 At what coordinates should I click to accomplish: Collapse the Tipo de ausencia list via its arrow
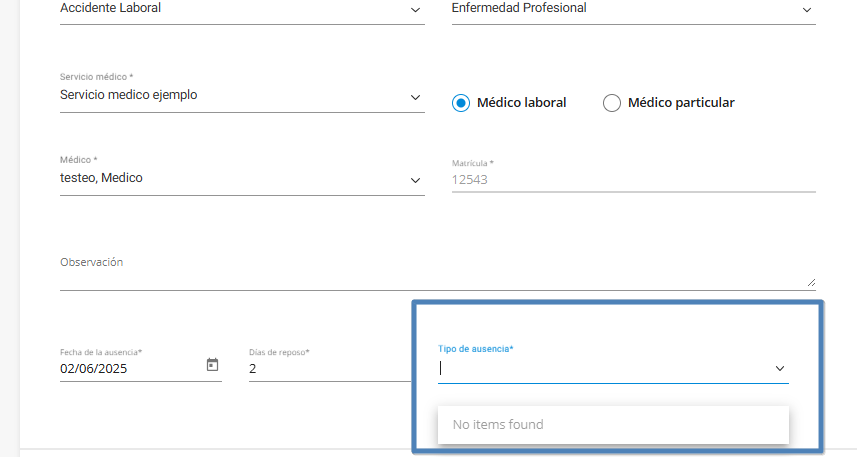(x=780, y=369)
